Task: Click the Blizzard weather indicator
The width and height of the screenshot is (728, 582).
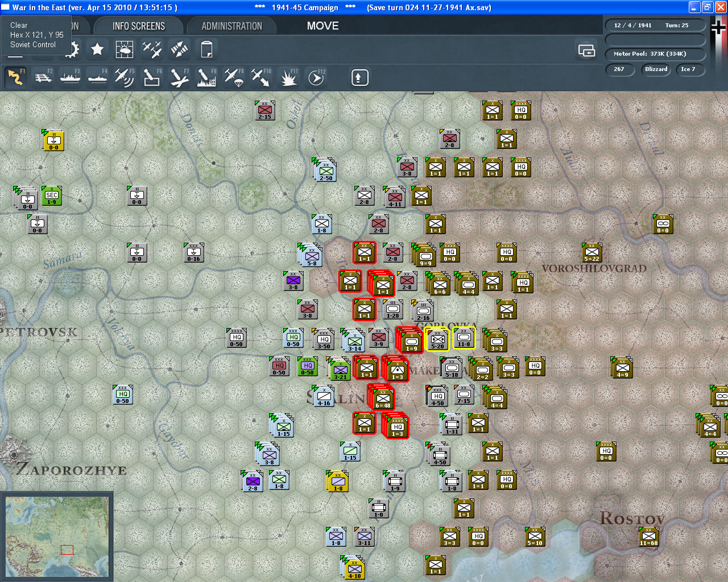Action: tap(656, 69)
